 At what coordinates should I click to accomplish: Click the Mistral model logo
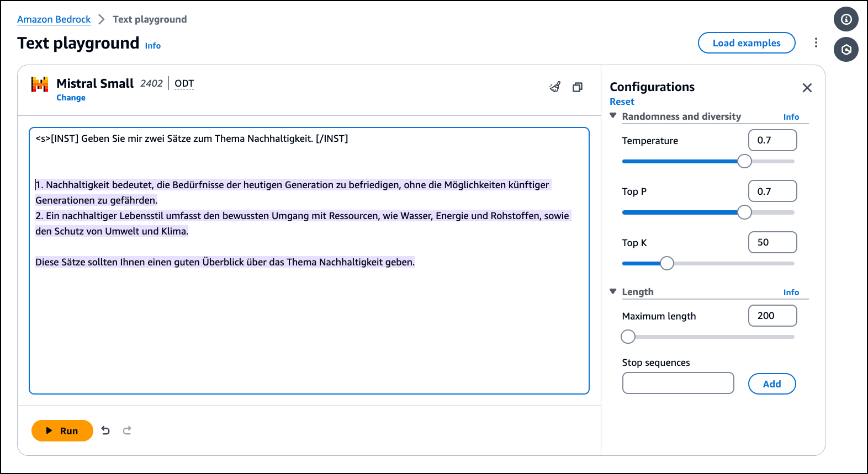pos(40,84)
